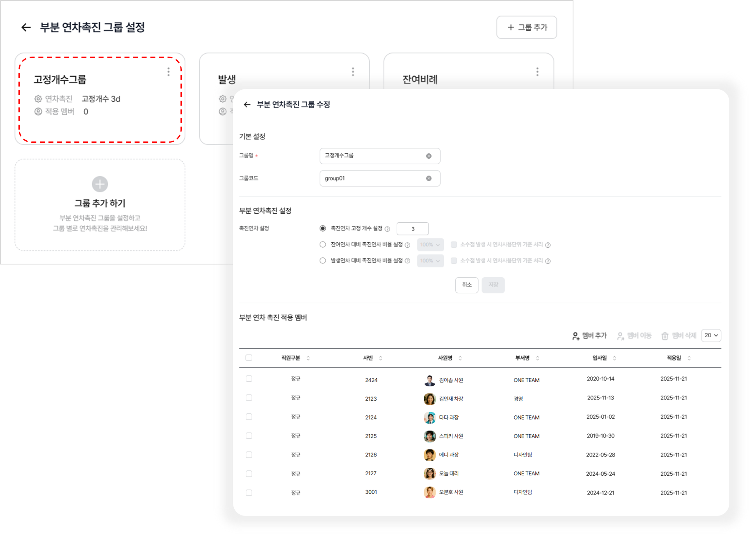Click the 그룹 추가 button
Viewport: 756px width, 545px height.
(527, 27)
